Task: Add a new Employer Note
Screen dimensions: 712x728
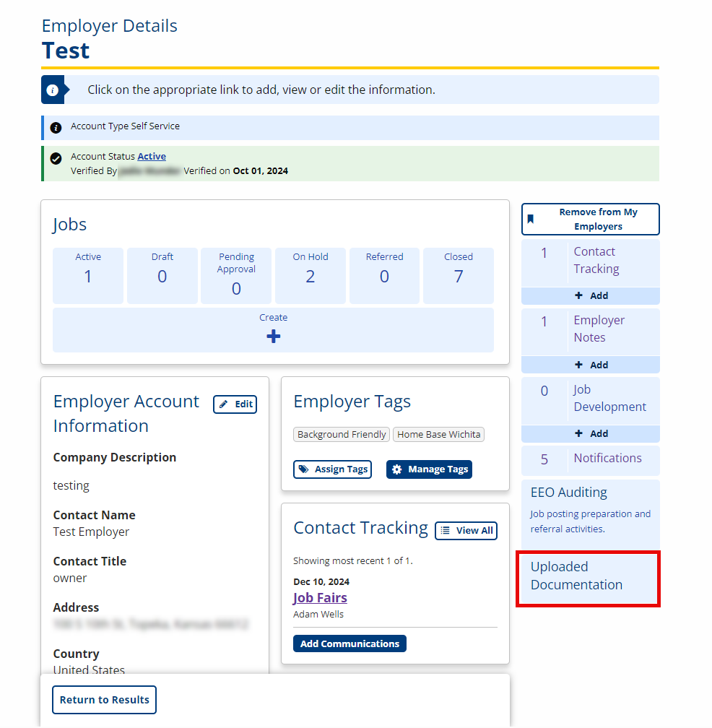Action: coord(591,365)
